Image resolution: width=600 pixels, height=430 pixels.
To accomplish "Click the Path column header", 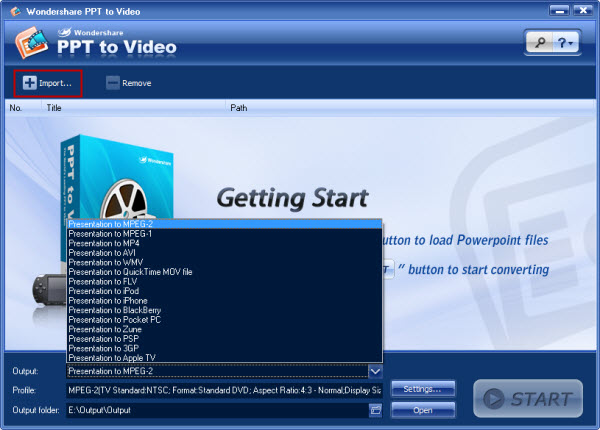I will click(x=410, y=108).
